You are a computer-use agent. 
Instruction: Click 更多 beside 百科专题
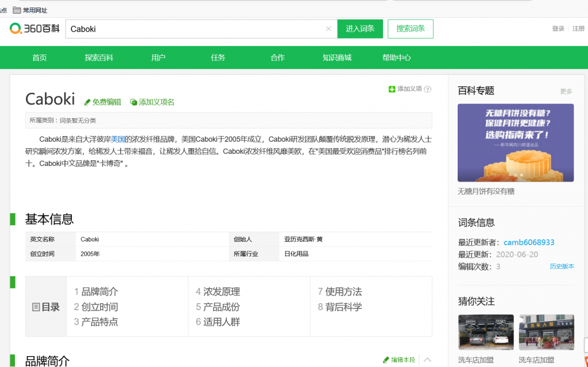click(x=566, y=91)
